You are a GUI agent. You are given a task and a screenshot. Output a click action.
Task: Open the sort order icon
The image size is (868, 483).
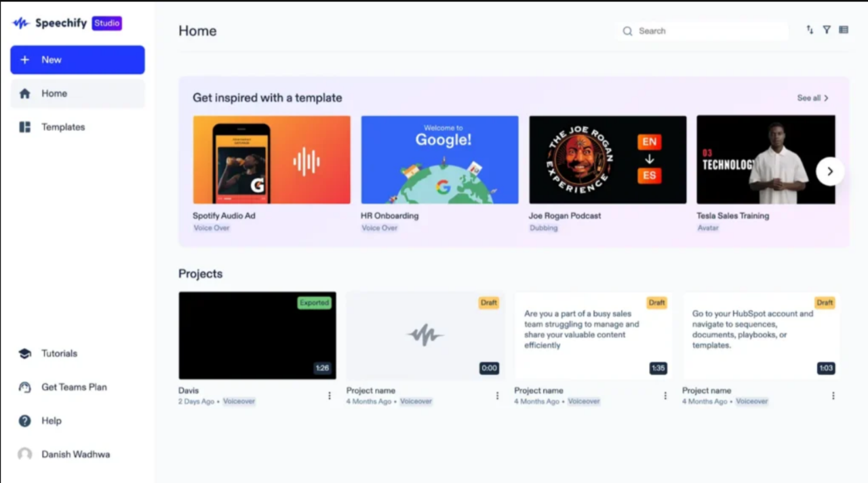pyautogui.click(x=810, y=30)
